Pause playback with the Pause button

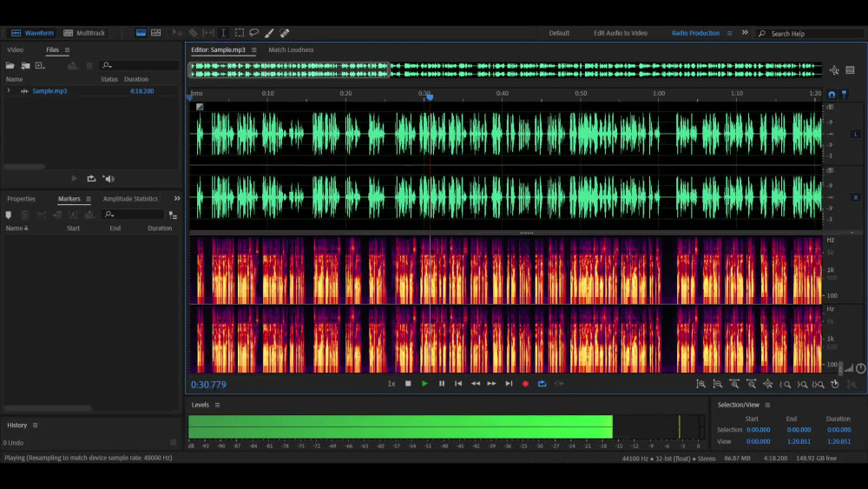(442, 383)
